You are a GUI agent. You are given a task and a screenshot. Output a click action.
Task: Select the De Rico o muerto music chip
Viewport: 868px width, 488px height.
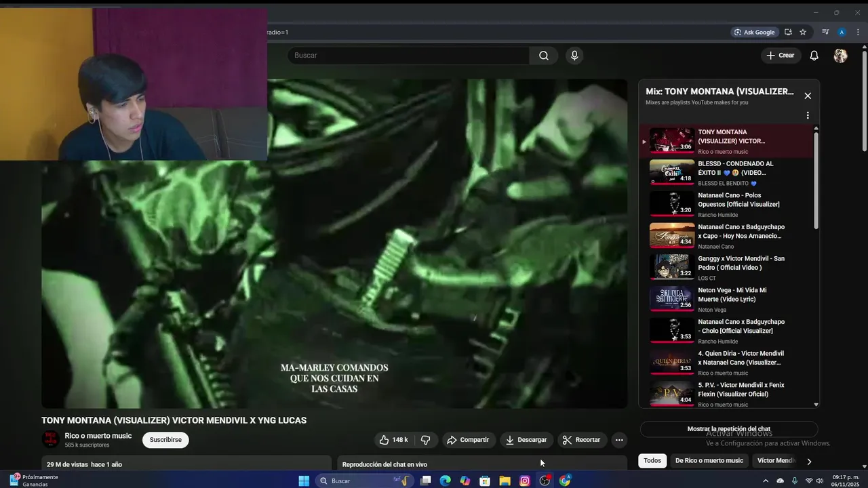pyautogui.click(x=709, y=461)
